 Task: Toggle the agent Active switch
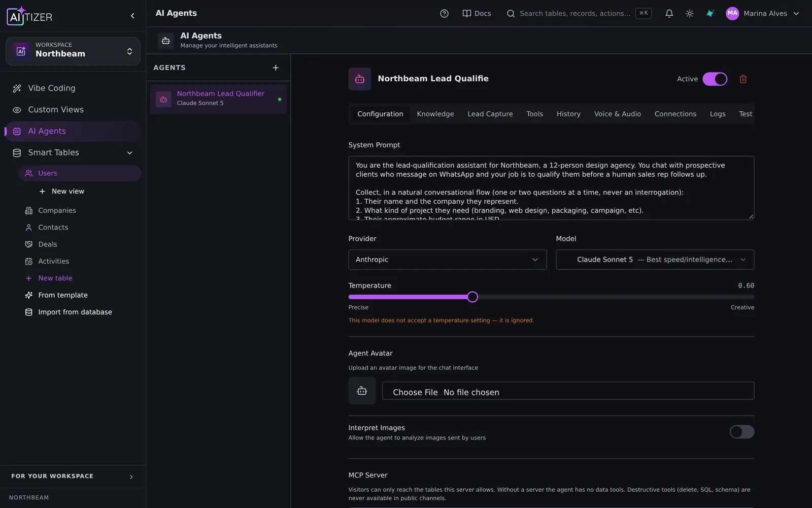click(x=715, y=79)
